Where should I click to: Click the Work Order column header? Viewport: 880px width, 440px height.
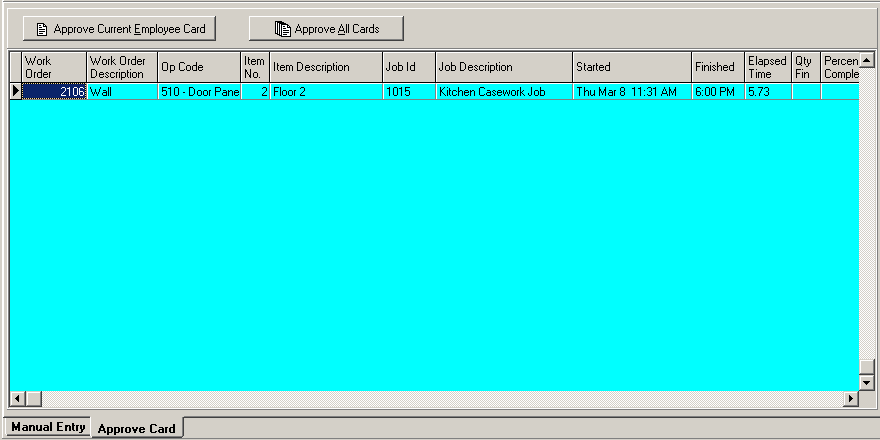pyautogui.click(x=54, y=67)
